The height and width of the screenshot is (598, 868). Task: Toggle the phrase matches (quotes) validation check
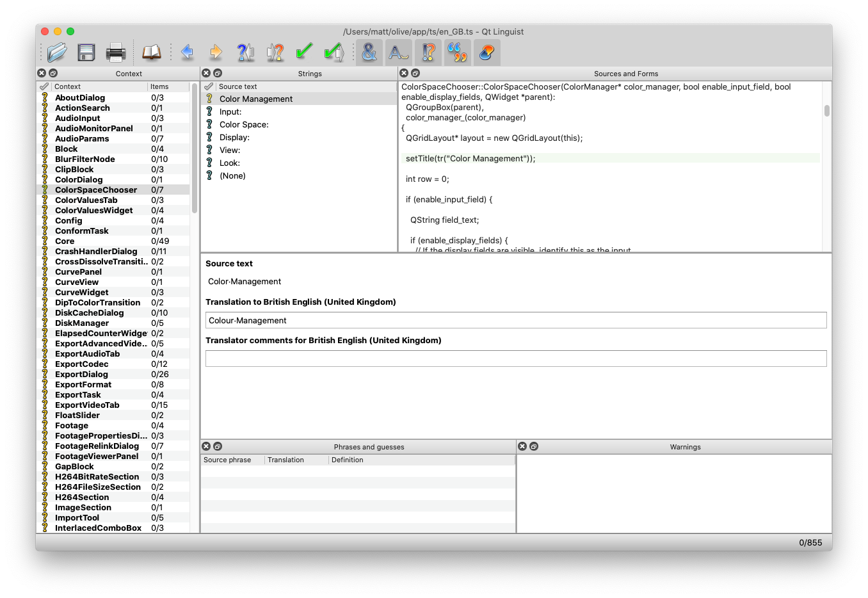[x=458, y=52]
